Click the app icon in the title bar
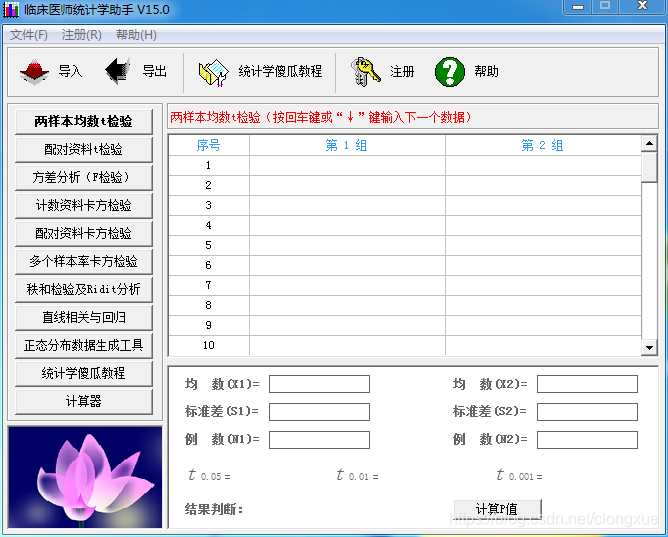Image resolution: width=668 pixels, height=537 pixels. point(11,9)
